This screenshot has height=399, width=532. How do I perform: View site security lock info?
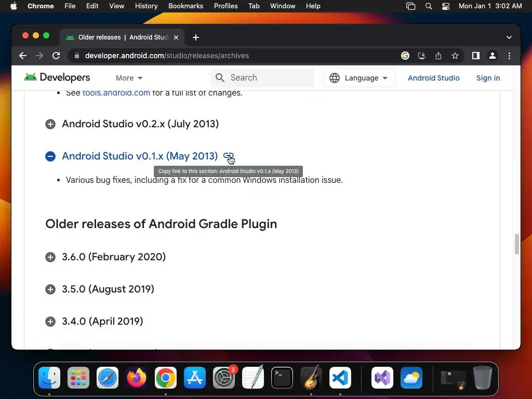(77, 56)
